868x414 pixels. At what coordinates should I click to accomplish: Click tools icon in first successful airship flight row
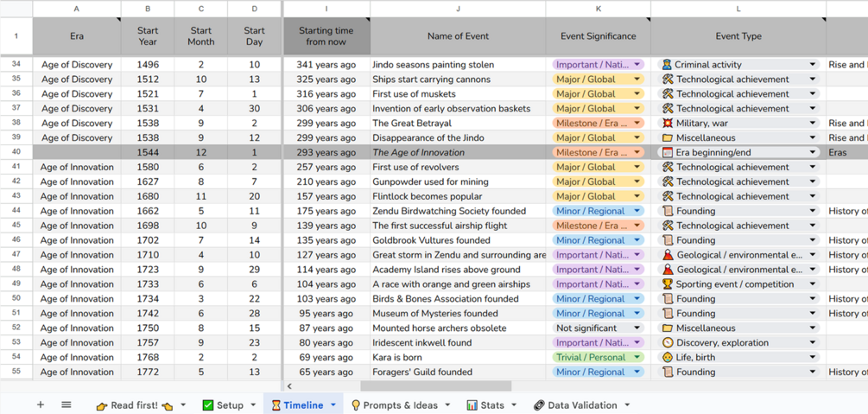click(667, 226)
